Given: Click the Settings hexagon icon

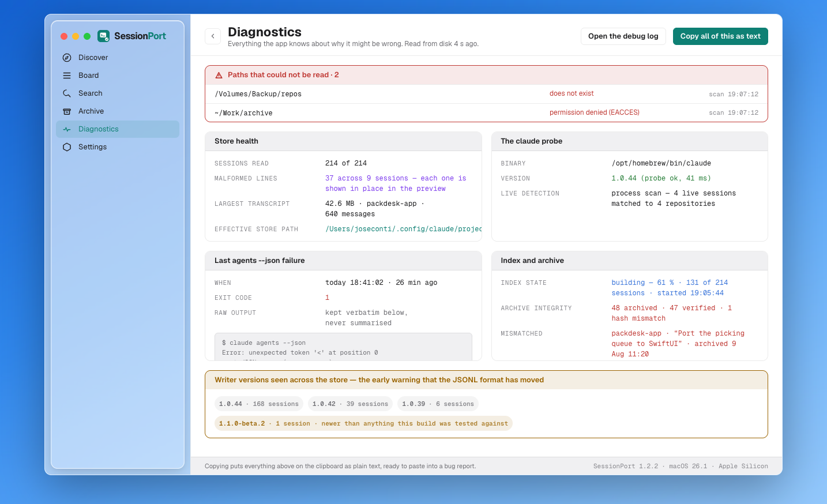Looking at the screenshot, I should (x=67, y=147).
